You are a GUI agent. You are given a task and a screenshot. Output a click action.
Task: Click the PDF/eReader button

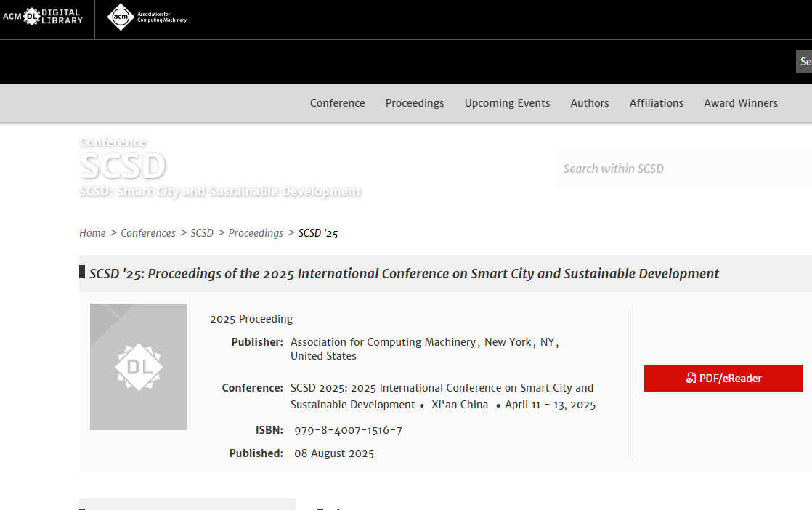pos(723,379)
